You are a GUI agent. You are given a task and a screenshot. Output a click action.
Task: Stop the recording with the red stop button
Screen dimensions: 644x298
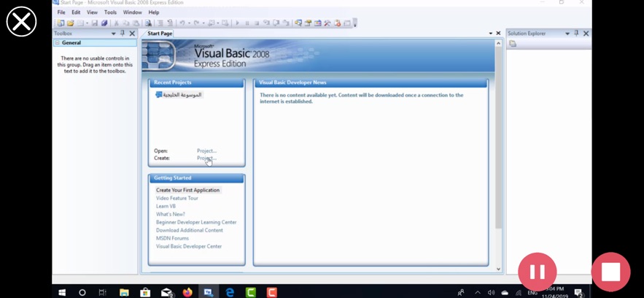[x=610, y=272]
